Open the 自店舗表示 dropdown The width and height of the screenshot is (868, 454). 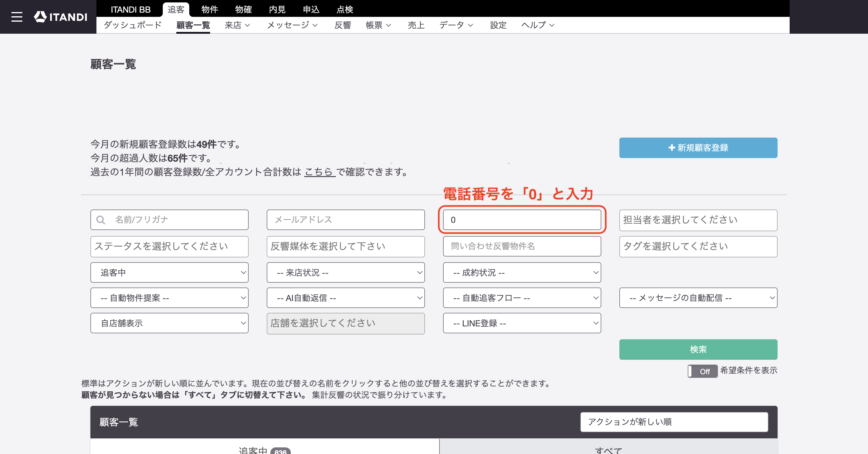click(x=169, y=323)
